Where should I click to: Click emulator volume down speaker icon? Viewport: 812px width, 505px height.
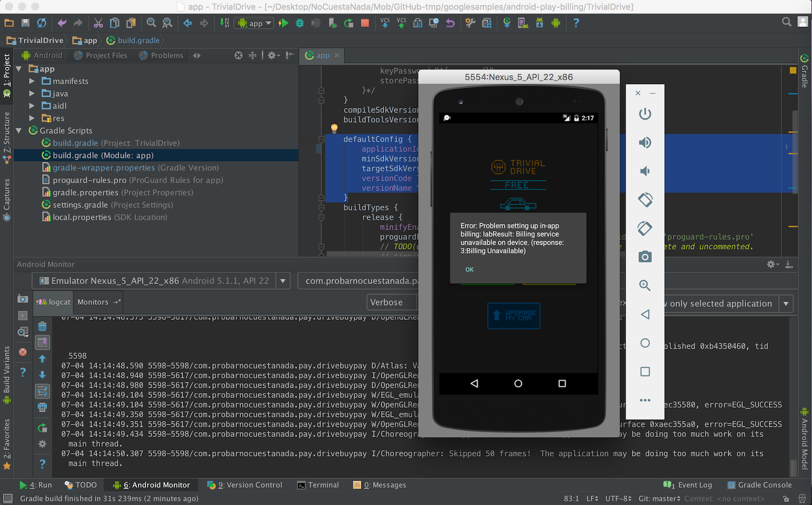645,171
